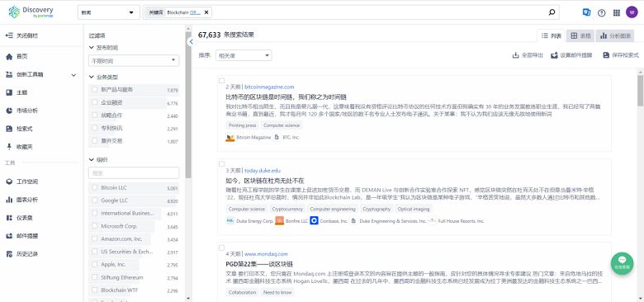Collapse the 组织 filter section
This screenshot has width=644, height=302.
(91, 159)
